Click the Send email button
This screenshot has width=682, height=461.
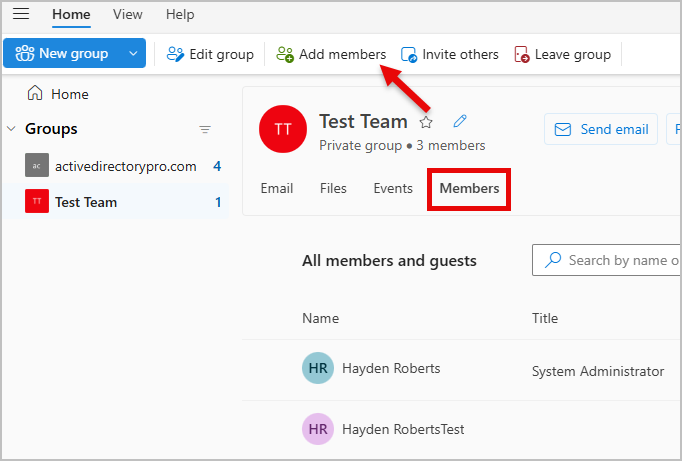(x=601, y=129)
